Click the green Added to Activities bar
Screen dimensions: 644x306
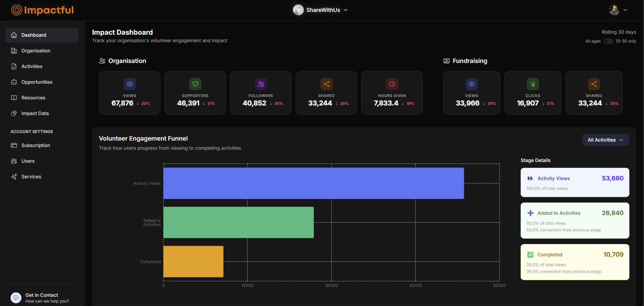[x=238, y=222]
